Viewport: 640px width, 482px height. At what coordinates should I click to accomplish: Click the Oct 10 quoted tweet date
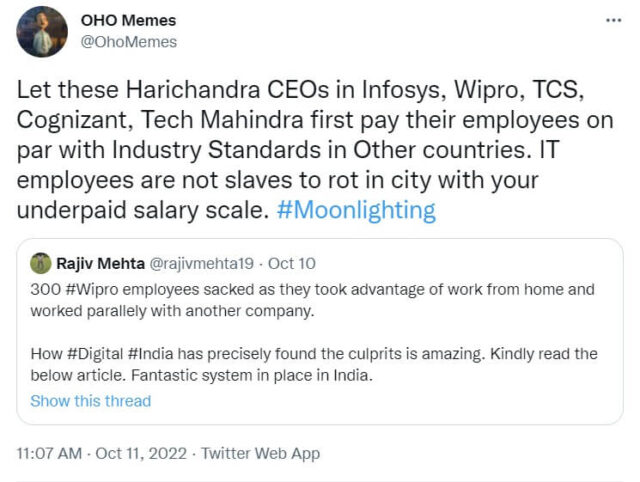point(294,263)
